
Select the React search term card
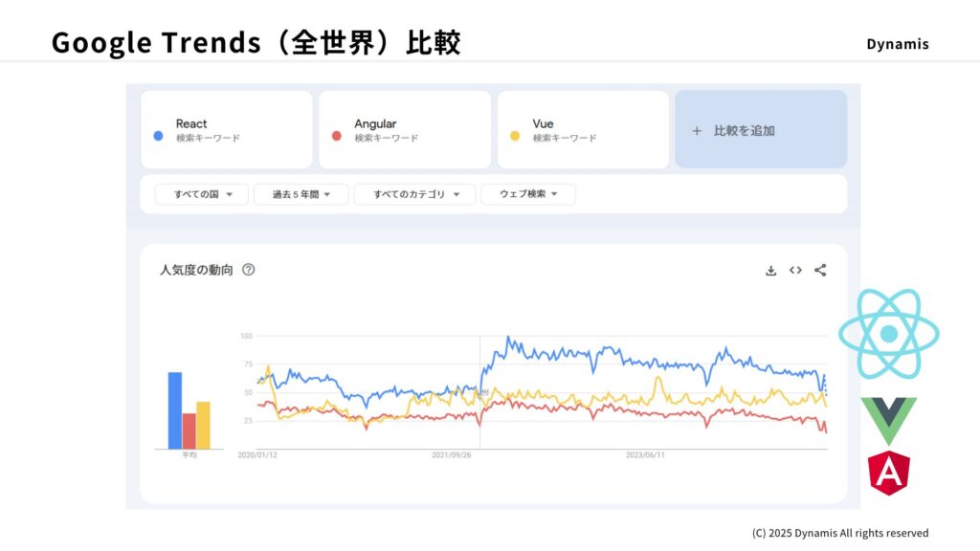pyautogui.click(x=227, y=130)
